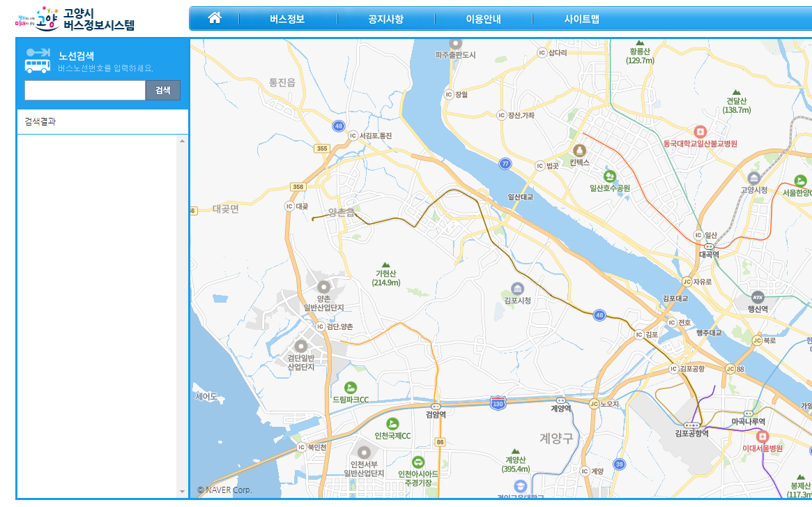Click the 자유로 JC marker
This screenshot has width=812, height=507.
[x=687, y=282]
